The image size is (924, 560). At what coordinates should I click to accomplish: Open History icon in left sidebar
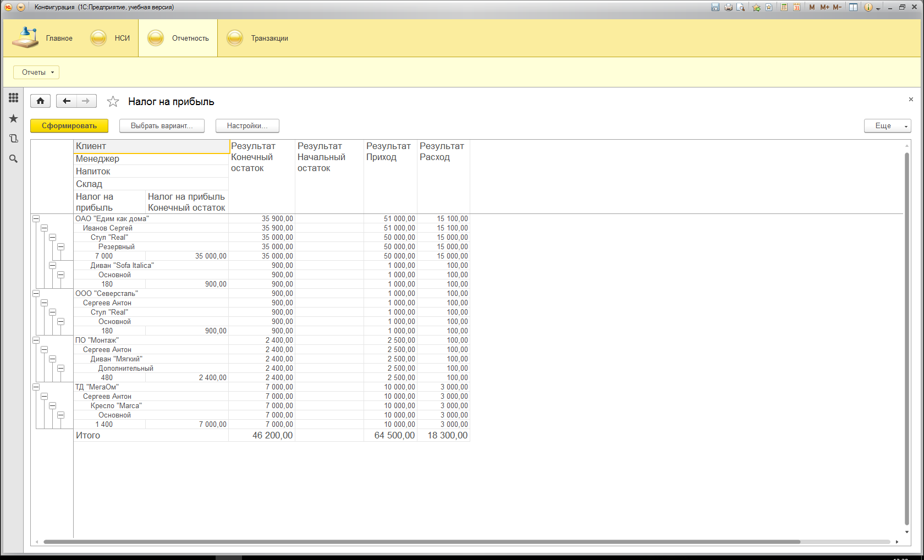point(13,139)
